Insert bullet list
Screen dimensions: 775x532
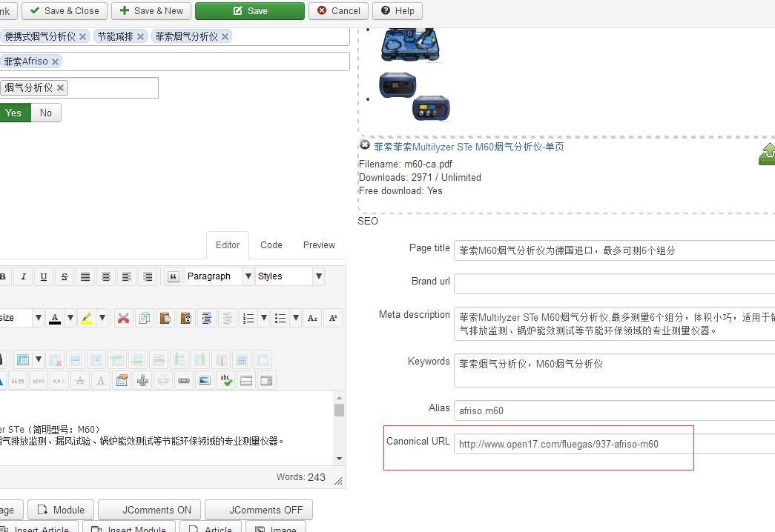tap(280, 318)
